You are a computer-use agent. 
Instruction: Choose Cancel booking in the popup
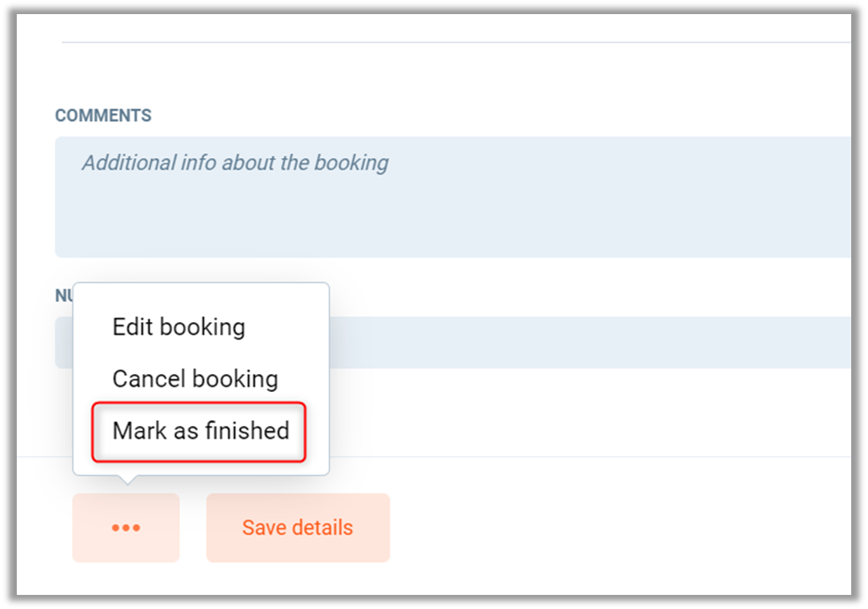(x=194, y=379)
